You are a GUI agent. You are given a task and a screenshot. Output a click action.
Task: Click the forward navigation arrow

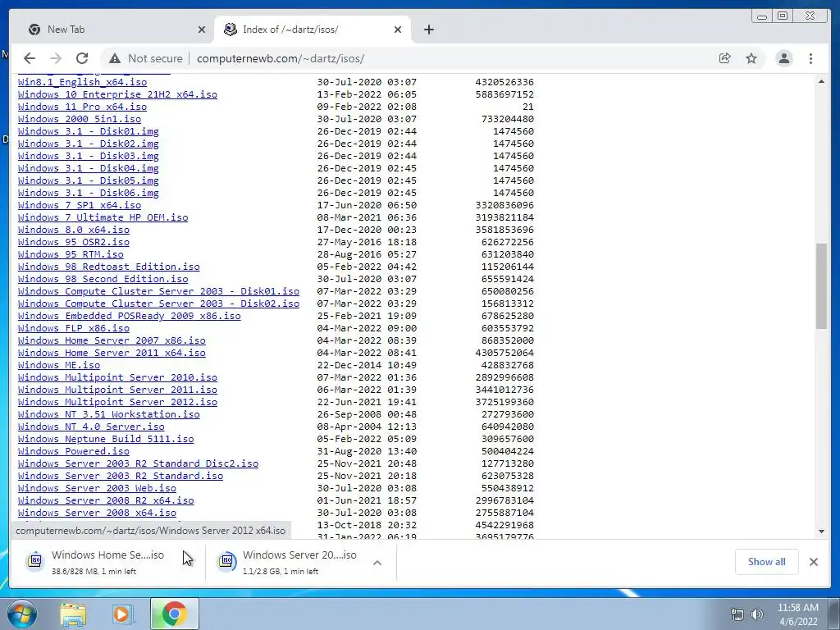tap(56, 58)
